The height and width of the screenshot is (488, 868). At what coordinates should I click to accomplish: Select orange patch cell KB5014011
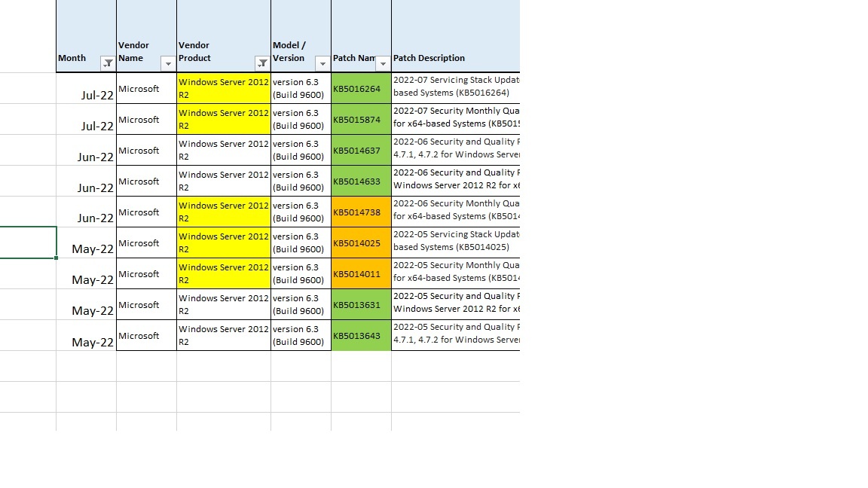pos(361,274)
